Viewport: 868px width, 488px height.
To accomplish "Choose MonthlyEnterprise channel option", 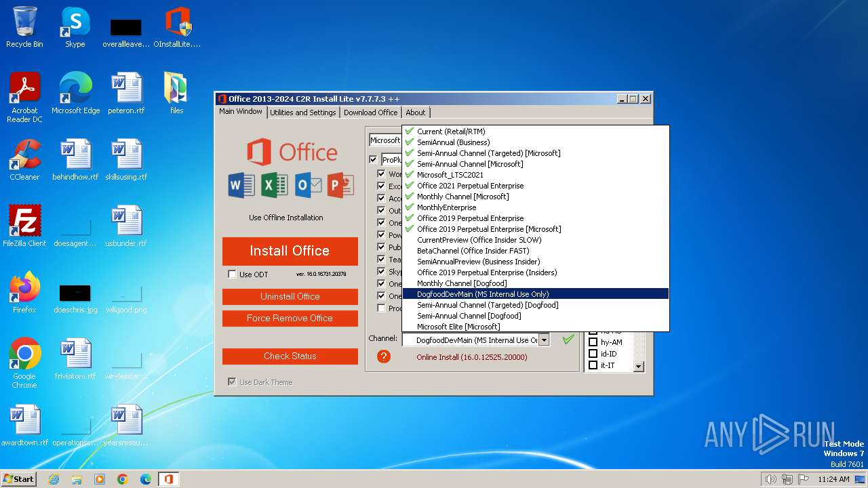I will tap(535, 207).
